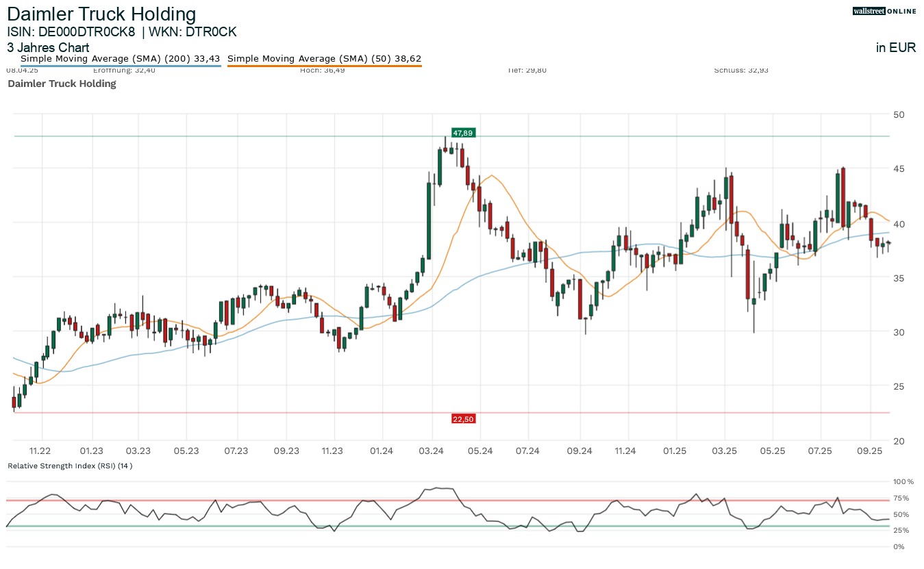Click the 05.25 date axis label
924x569 pixels.
(772, 451)
